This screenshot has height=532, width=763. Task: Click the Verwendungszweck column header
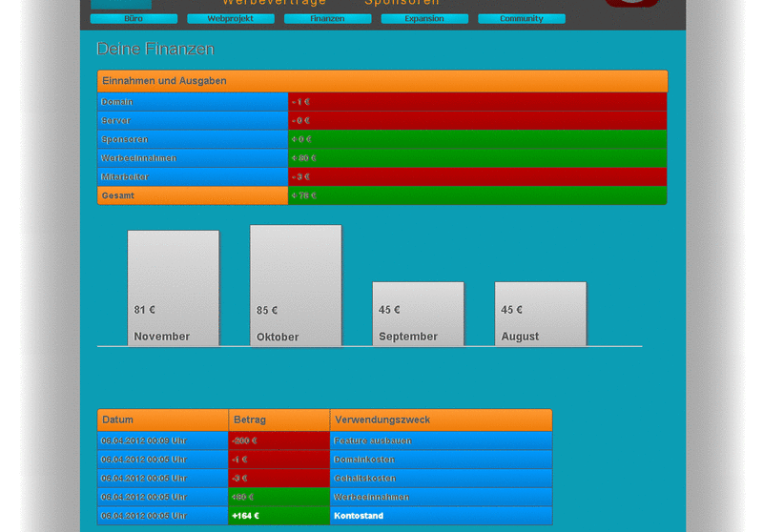[442, 419]
